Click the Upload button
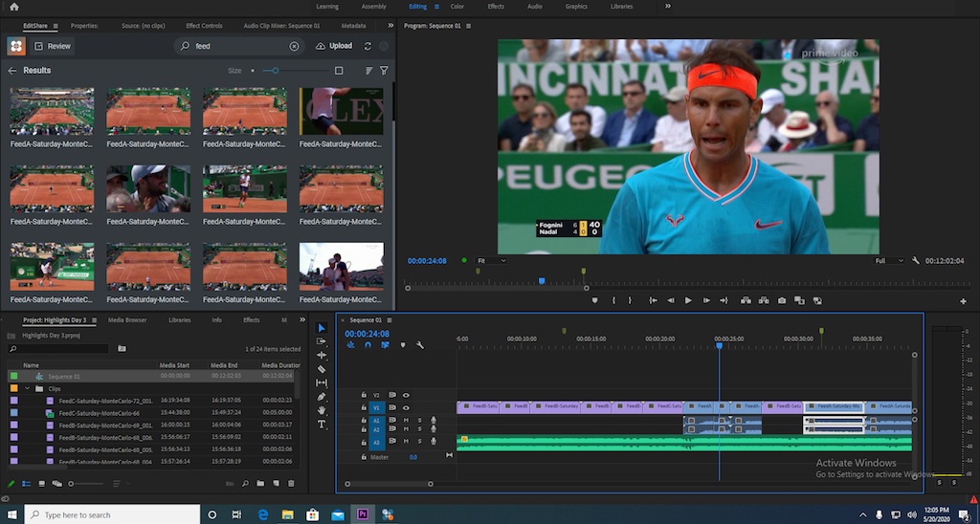The width and height of the screenshot is (980, 524). click(334, 46)
